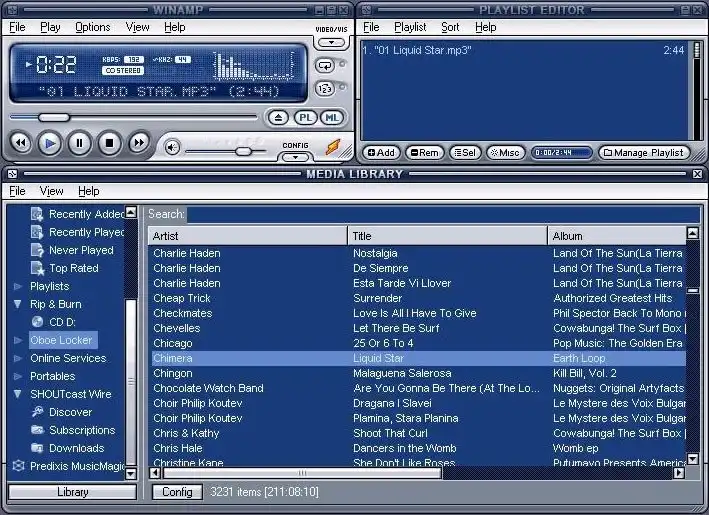Screen dimensions: 709x515
Task: Open the Options menu in Winamp
Action: coord(93,27)
